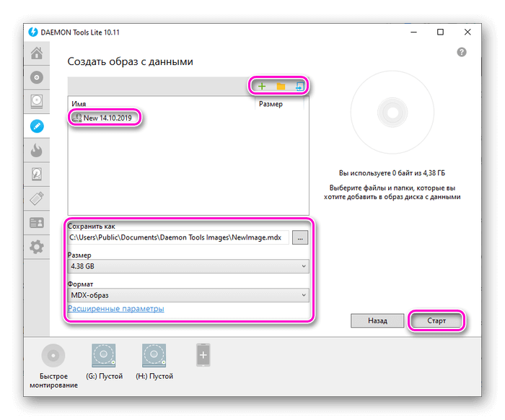505x420 pixels.
Task: Add a folder with yellow folder icon
Action: tap(281, 87)
